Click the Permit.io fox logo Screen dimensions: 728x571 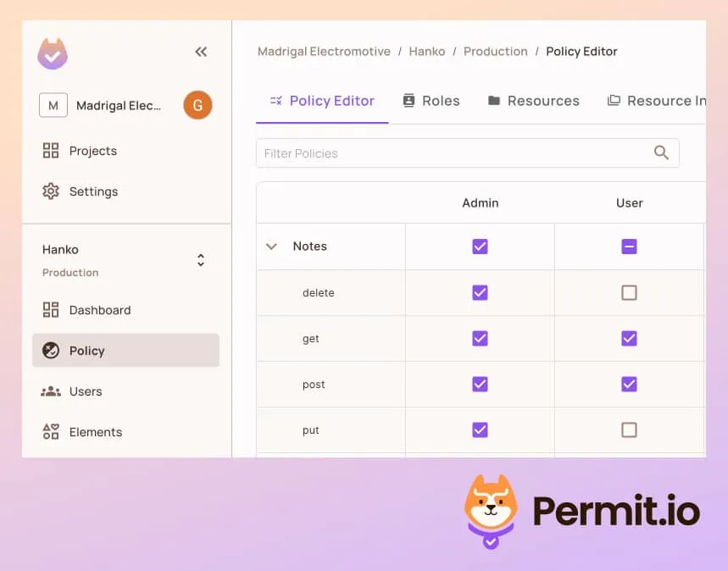490,508
